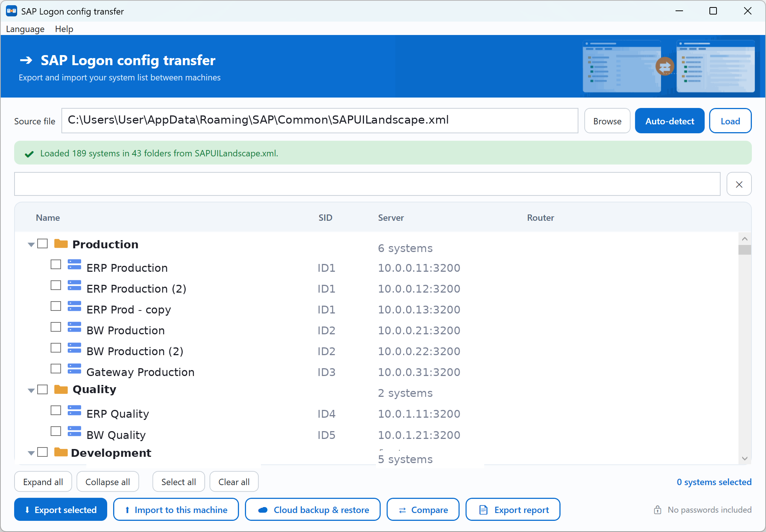Image resolution: width=766 pixels, height=532 pixels.
Task: Click Export selected button
Action: point(61,510)
